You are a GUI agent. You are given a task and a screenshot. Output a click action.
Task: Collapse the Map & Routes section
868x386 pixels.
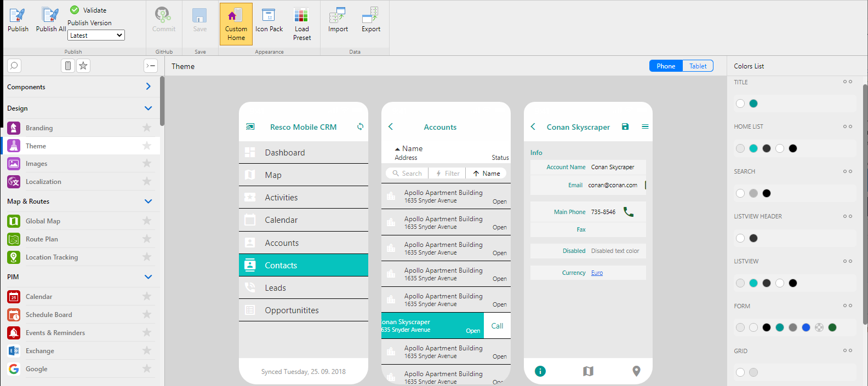click(148, 201)
